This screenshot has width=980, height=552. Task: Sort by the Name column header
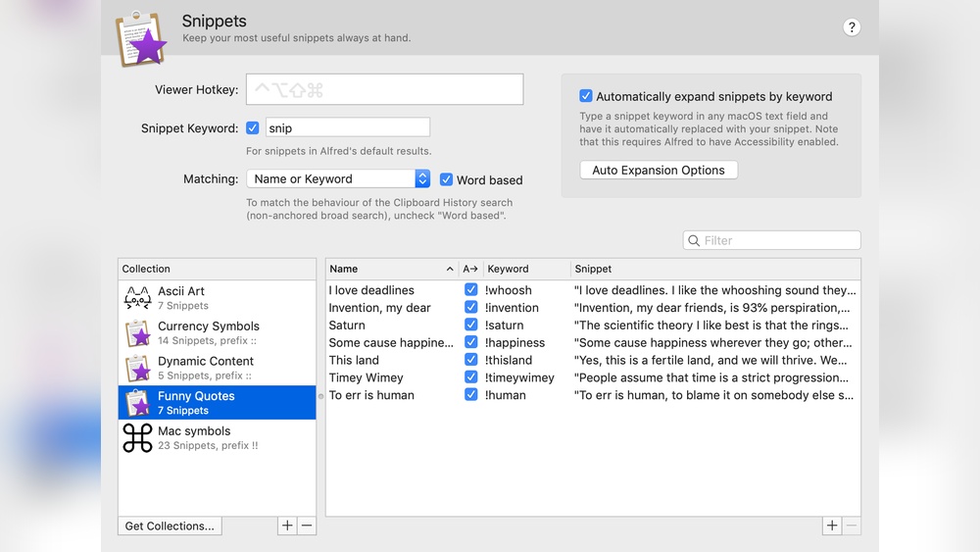pyautogui.click(x=391, y=269)
